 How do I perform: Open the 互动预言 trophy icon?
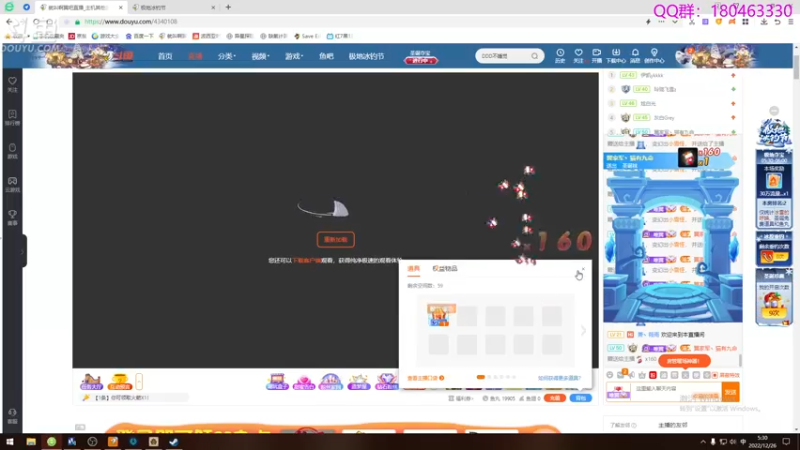pos(120,382)
